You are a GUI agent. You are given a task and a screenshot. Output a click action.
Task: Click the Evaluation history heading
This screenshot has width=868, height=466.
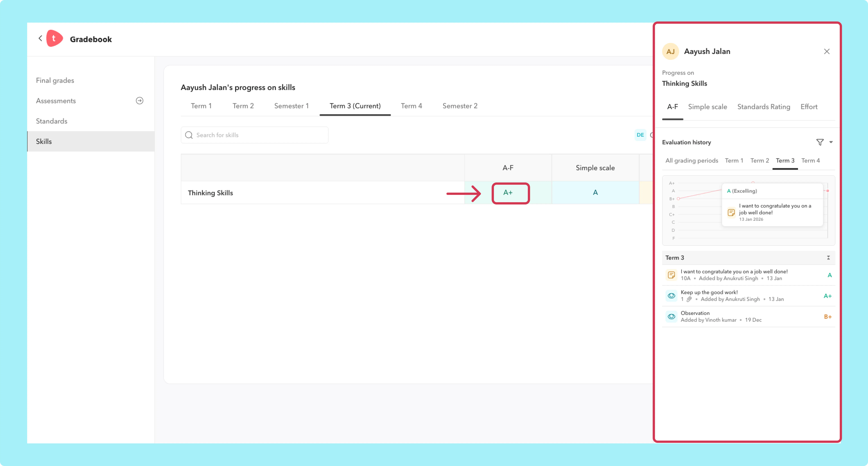click(686, 142)
